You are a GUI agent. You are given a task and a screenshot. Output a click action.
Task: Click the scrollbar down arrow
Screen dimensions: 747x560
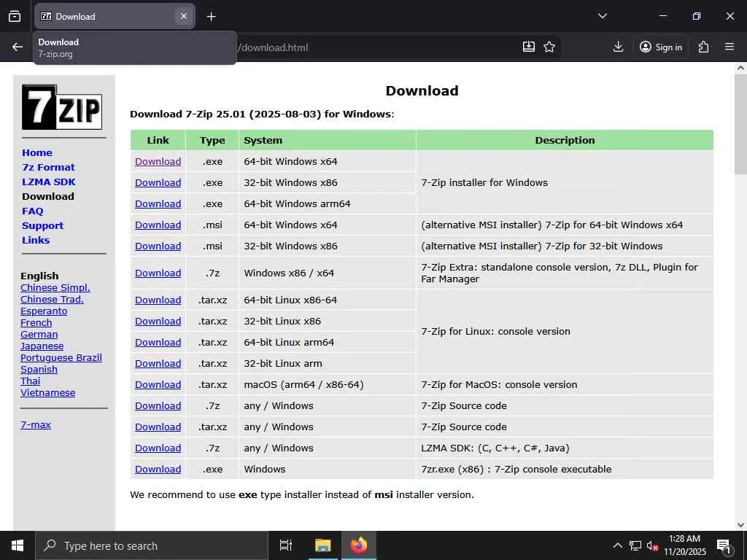tap(740, 525)
